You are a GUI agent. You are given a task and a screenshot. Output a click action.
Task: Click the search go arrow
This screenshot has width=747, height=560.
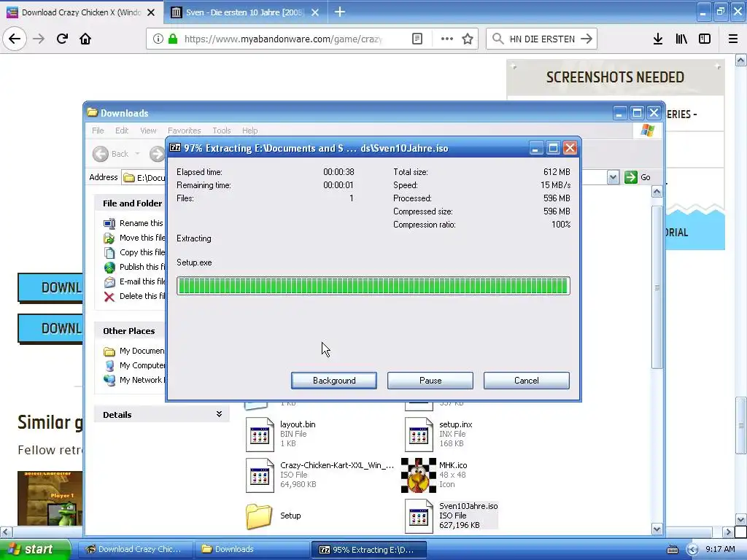(x=587, y=39)
